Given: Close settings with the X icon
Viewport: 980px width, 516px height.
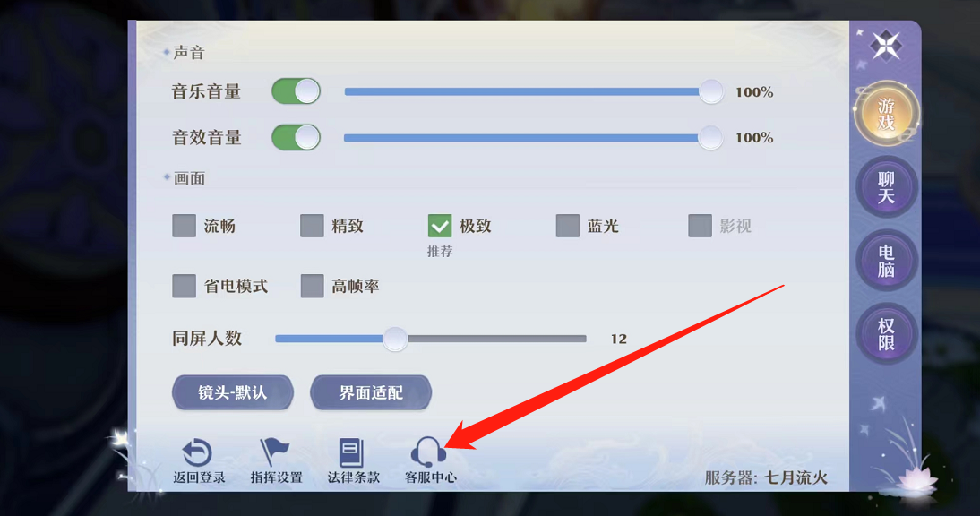Looking at the screenshot, I should coord(886,45).
